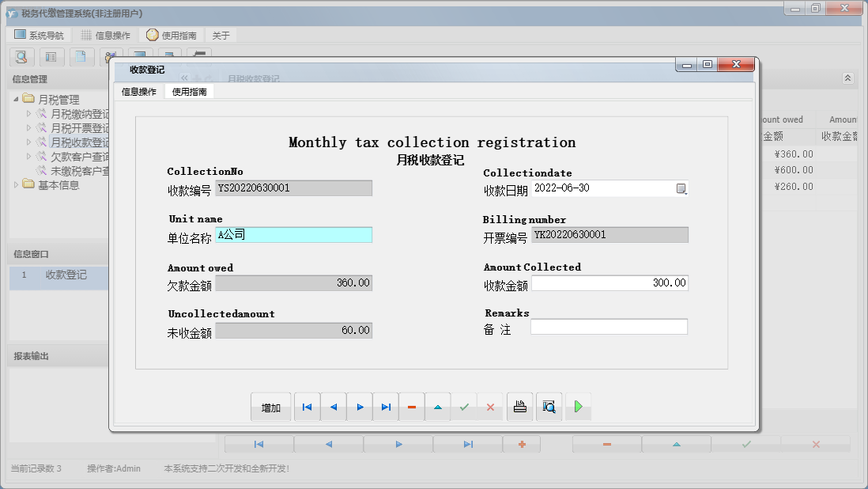Click the teal up-triangle edit icon
The image size is (868, 489).
(438, 407)
